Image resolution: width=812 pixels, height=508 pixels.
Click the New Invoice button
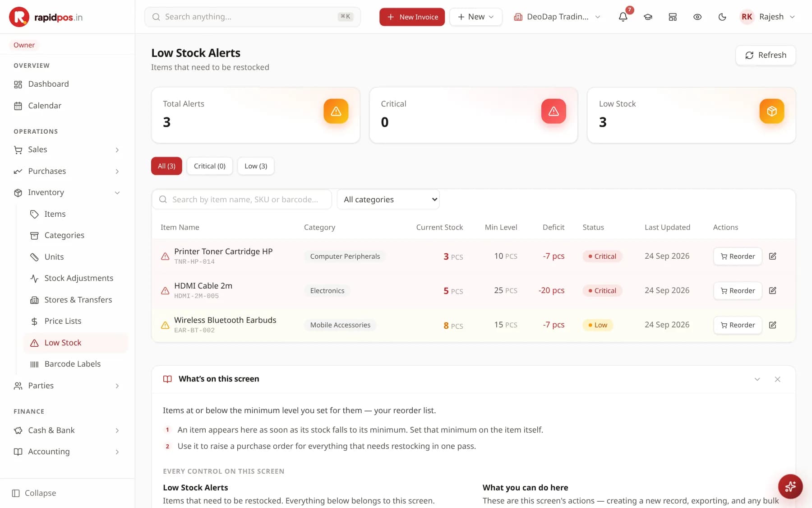pos(412,17)
